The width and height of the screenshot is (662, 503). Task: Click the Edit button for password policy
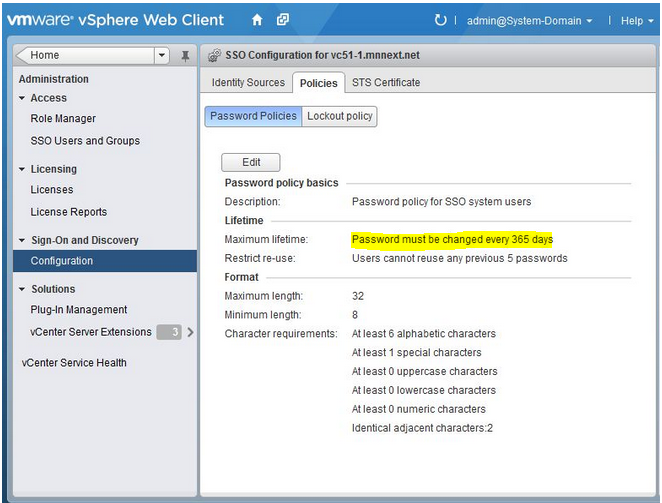click(251, 162)
